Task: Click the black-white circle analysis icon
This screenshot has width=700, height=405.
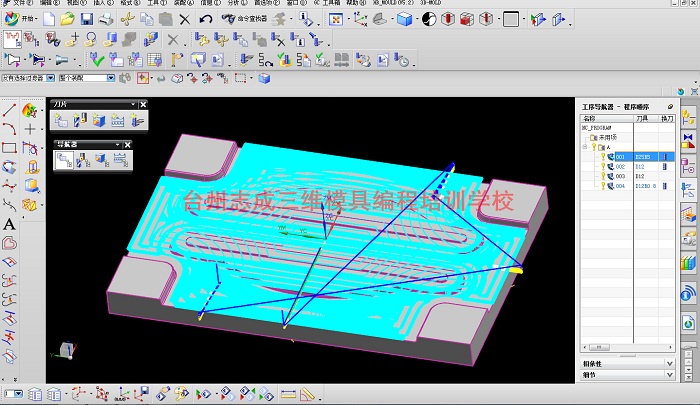Action: pyautogui.click(x=429, y=19)
